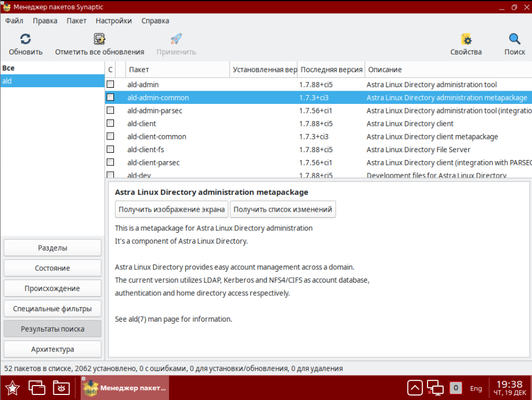Switch filter to Происхождение
The width and height of the screenshot is (532, 400).
coord(53,288)
